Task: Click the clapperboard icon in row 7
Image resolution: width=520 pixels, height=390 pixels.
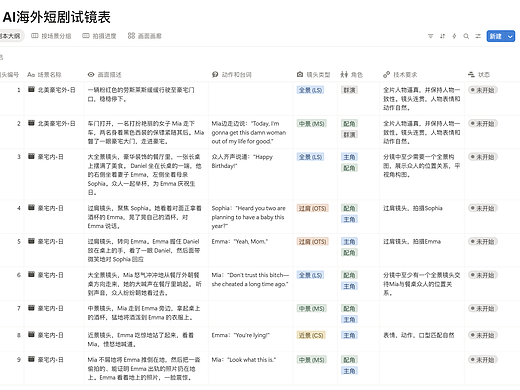Action: (x=31, y=308)
